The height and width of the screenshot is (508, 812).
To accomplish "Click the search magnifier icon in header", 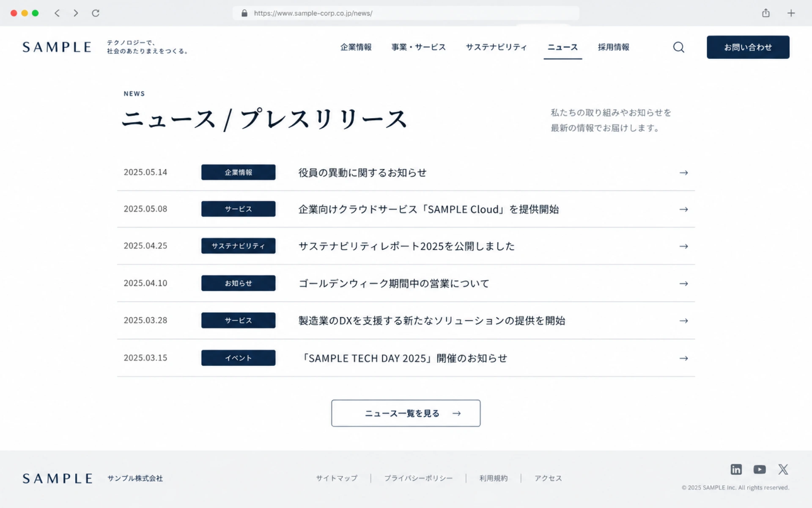I will pyautogui.click(x=678, y=47).
